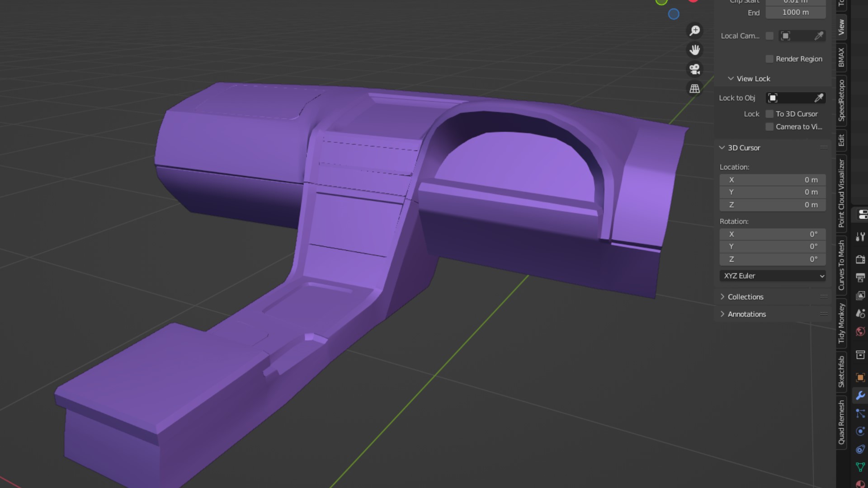Open World properties globe tab
Screen dimensions: 868x488
860,332
